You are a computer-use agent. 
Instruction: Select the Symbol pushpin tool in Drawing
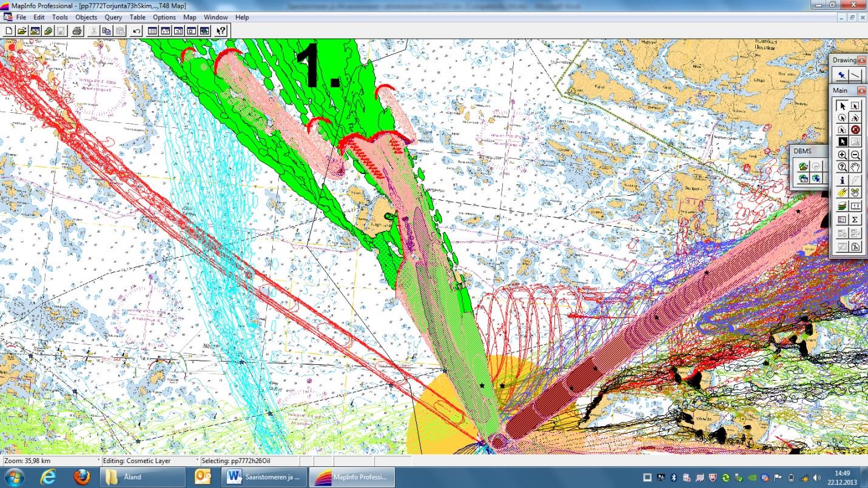tap(842, 76)
